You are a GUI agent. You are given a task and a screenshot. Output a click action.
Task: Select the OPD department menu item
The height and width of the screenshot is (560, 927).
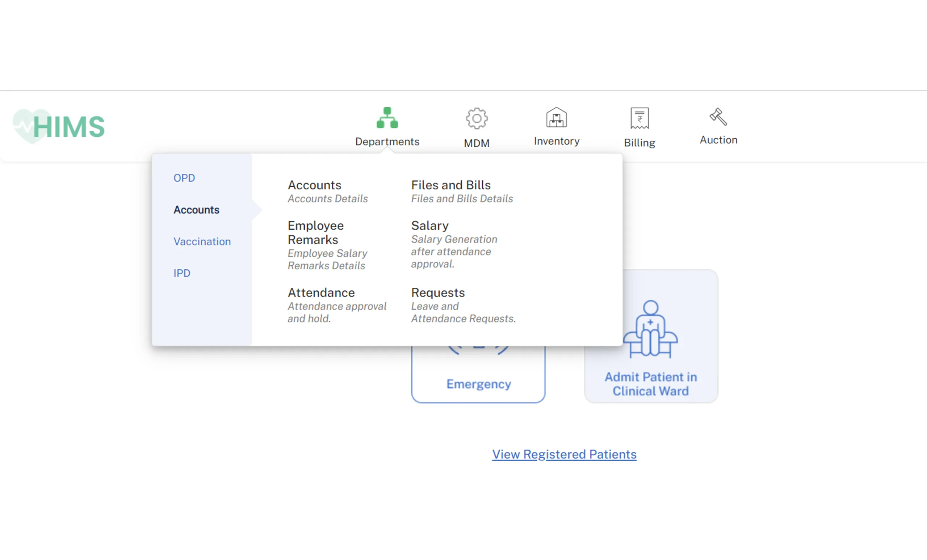(x=184, y=177)
